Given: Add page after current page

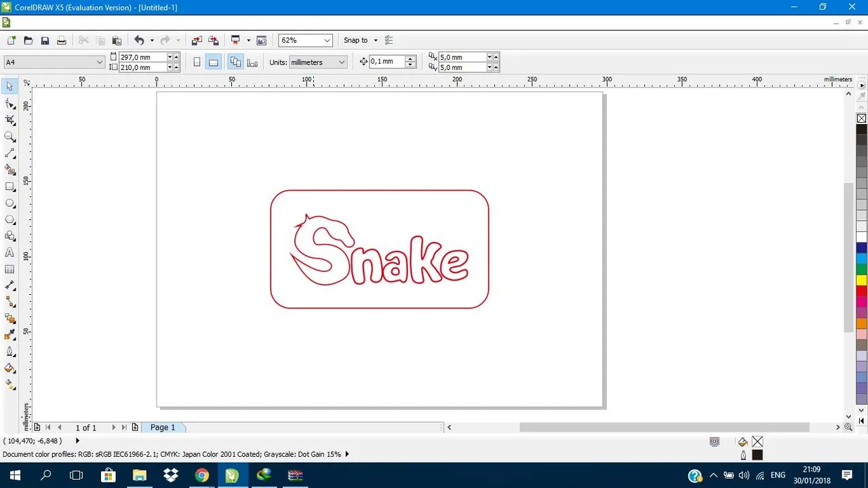Looking at the screenshot, I should tap(135, 428).
